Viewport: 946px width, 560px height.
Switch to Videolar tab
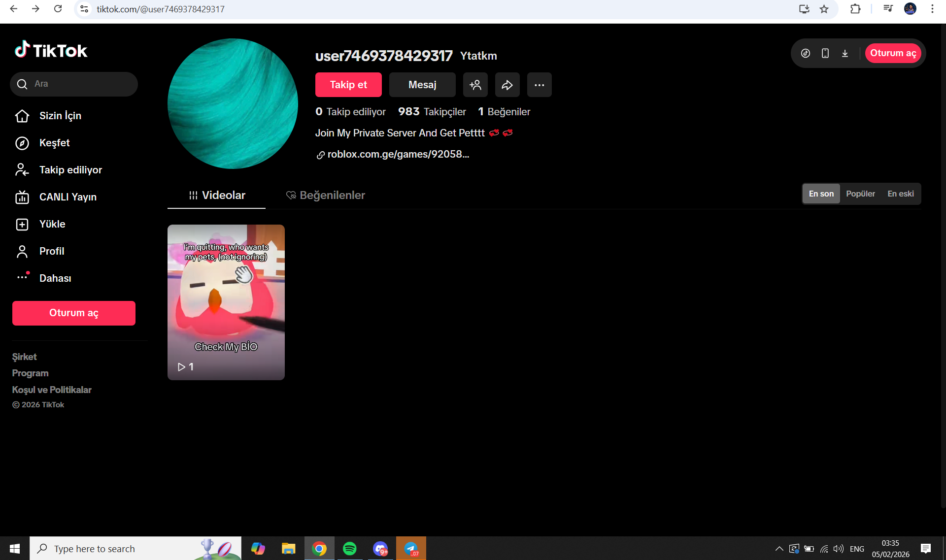tap(217, 196)
